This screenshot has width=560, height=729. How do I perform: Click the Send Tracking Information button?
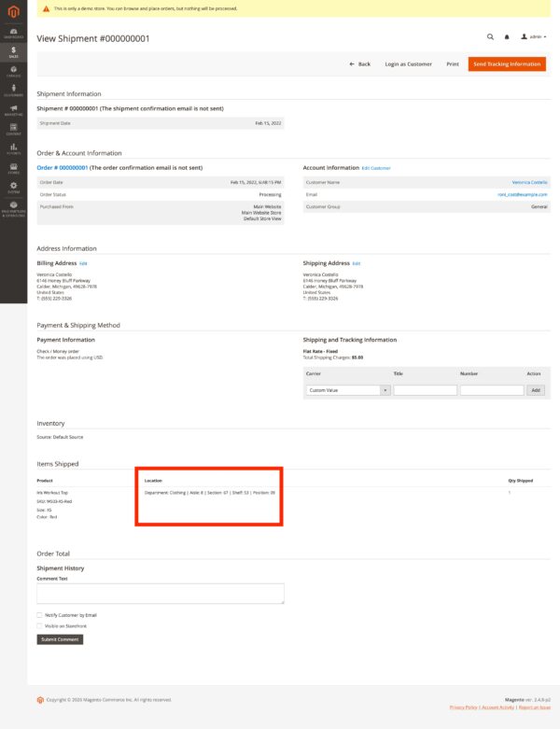[x=507, y=64]
